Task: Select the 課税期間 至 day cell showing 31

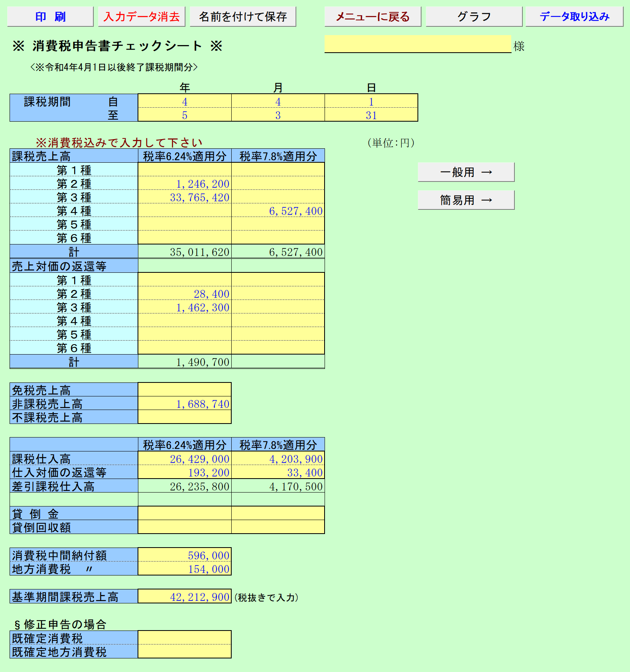Action: point(371,115)
